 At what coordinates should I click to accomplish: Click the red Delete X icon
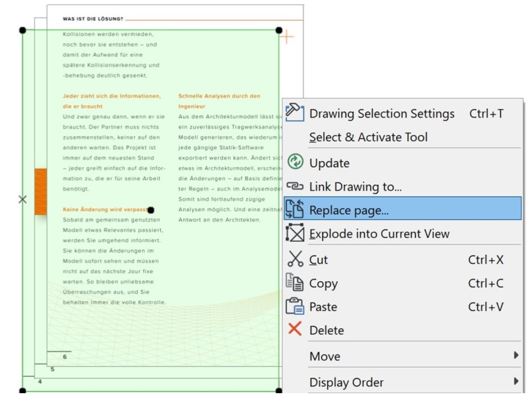[295, 329]
